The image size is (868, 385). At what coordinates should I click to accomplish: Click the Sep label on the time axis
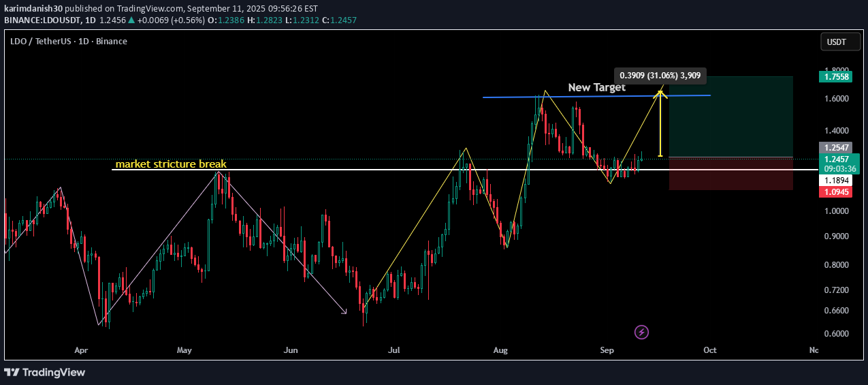[607, 350]
